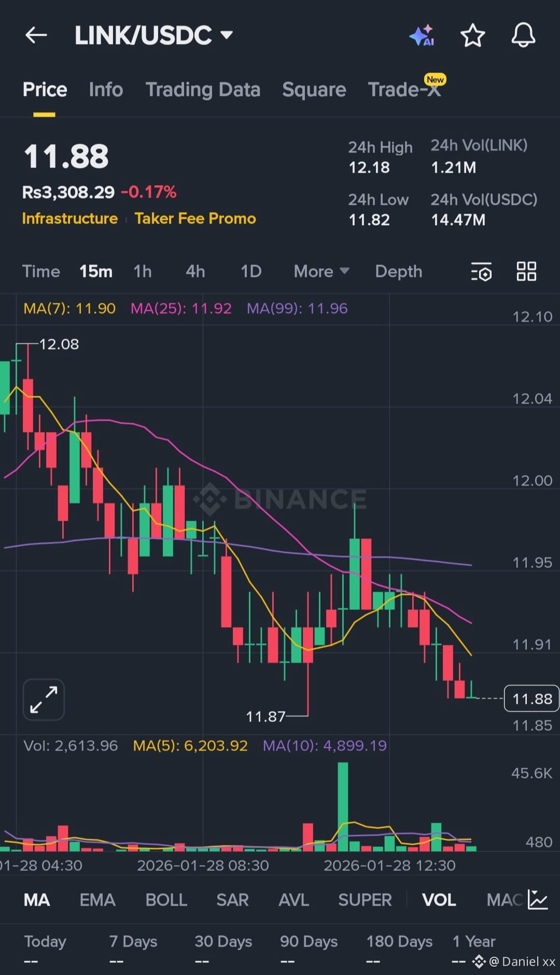Open the Depth chart view
This screenshot has width=560, height=975.
pos(399,271)
